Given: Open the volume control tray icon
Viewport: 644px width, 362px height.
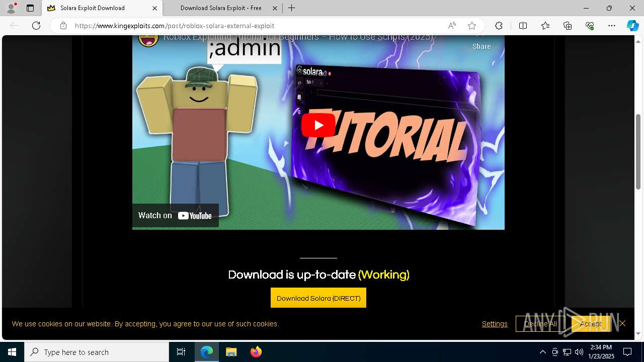Looking at the screenshot, I should [x=579, y=352].
